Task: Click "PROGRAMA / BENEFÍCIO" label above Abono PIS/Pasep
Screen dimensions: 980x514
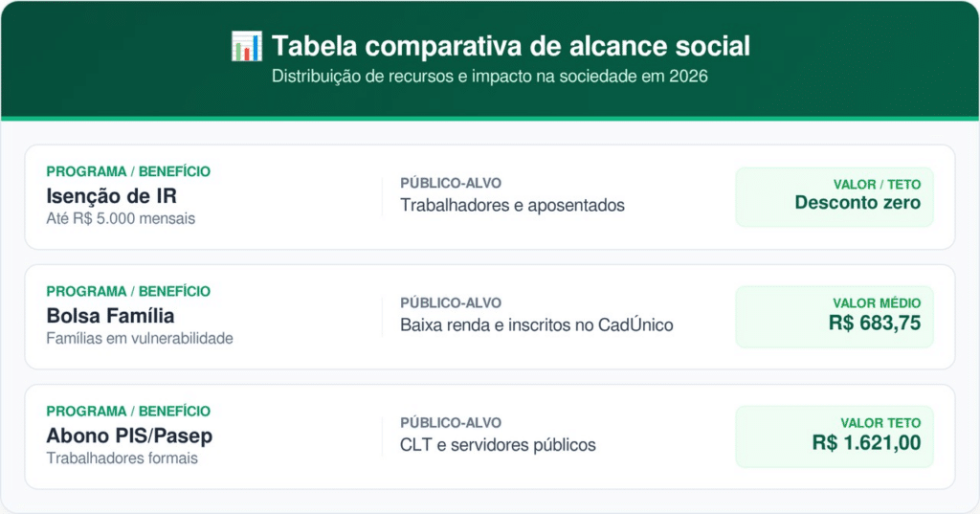Action: [128, 412]
